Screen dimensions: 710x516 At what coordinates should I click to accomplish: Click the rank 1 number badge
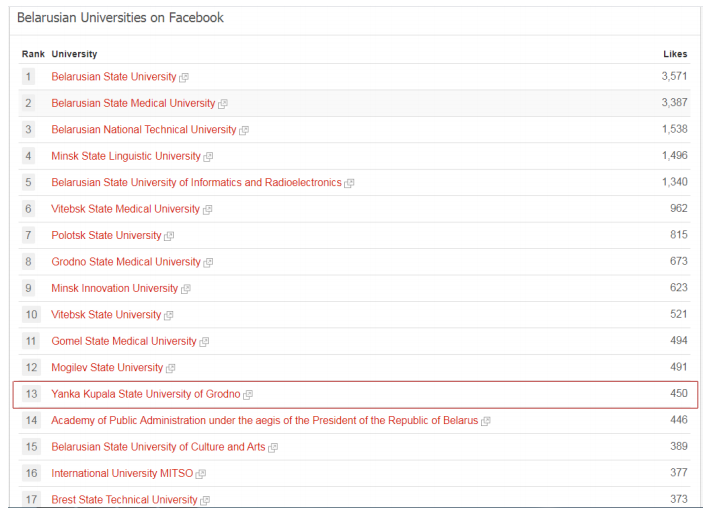click(x=28, y=76)
